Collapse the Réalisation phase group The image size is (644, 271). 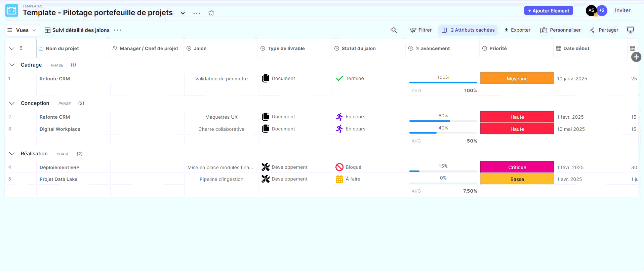coord(12,154)
